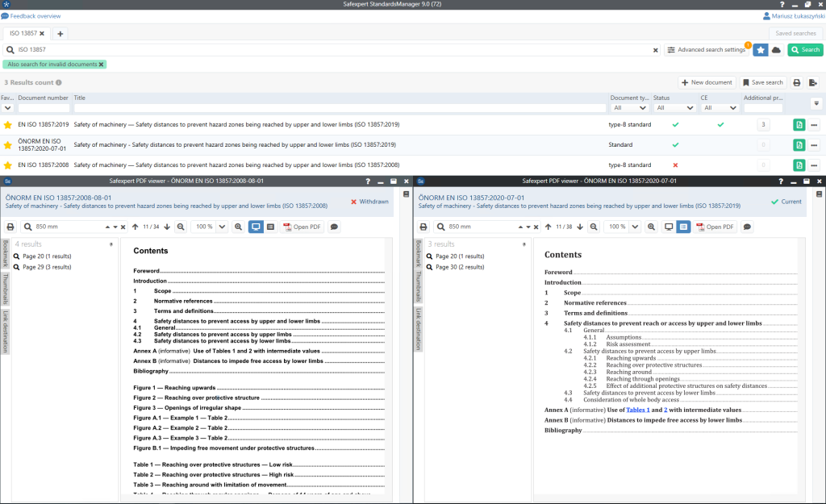This screenshot has width=826, height=504.
Task: Toggle the cloud search filter button
Action: pos(776,50)
